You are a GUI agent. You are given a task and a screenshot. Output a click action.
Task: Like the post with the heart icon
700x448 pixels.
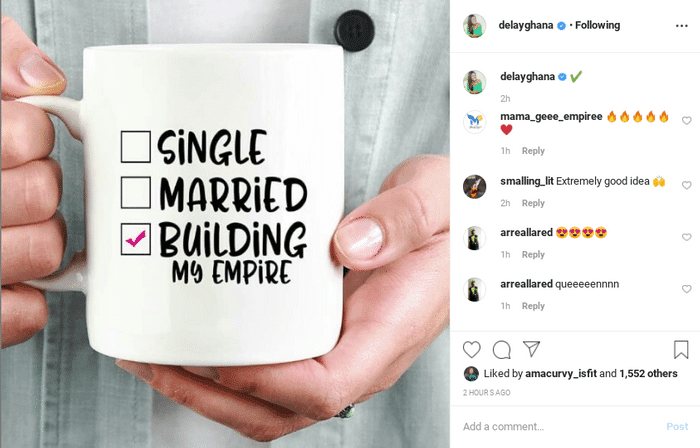471,350
